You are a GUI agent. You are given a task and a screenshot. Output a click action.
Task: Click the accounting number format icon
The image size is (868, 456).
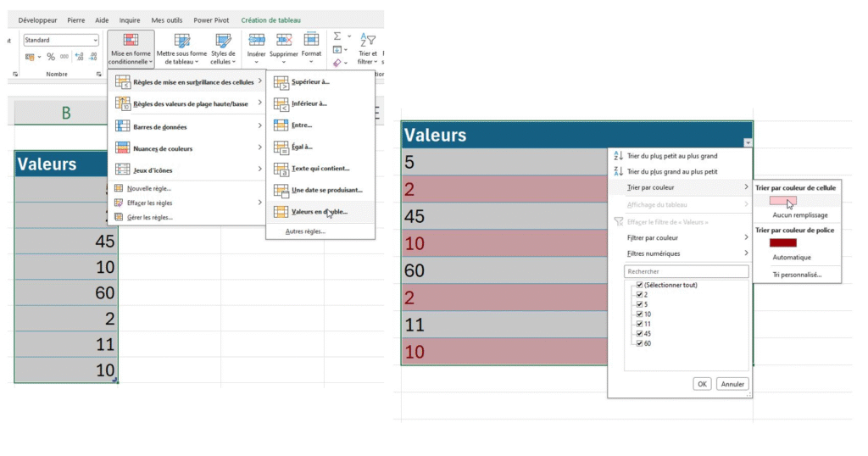click(30, 57)
